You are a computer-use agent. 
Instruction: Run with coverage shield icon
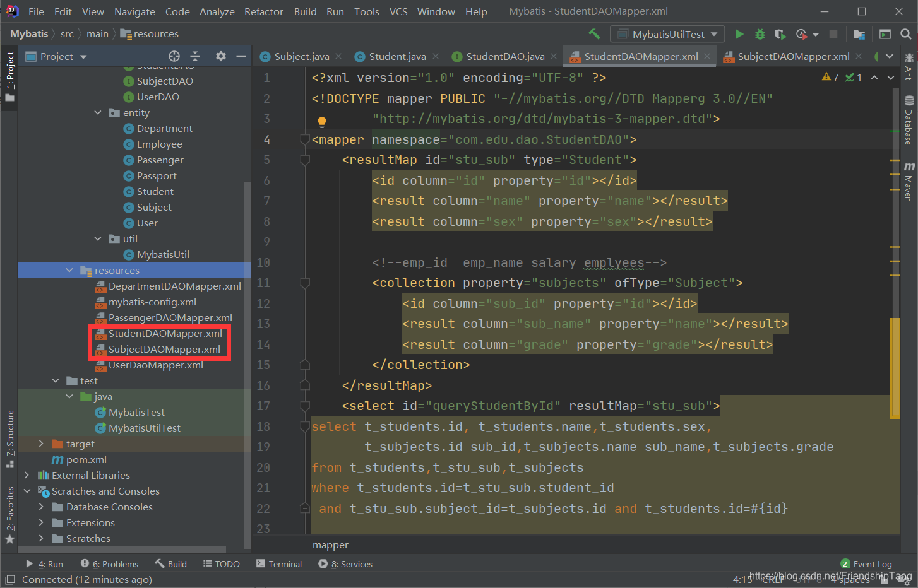click(x=780, y=34)
